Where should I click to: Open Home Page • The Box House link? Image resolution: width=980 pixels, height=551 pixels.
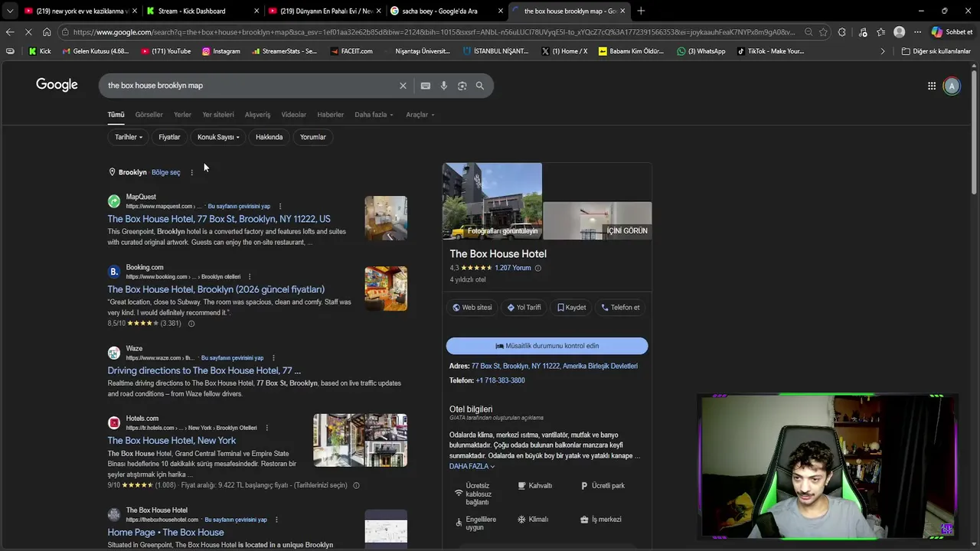[x=165, y=533]
